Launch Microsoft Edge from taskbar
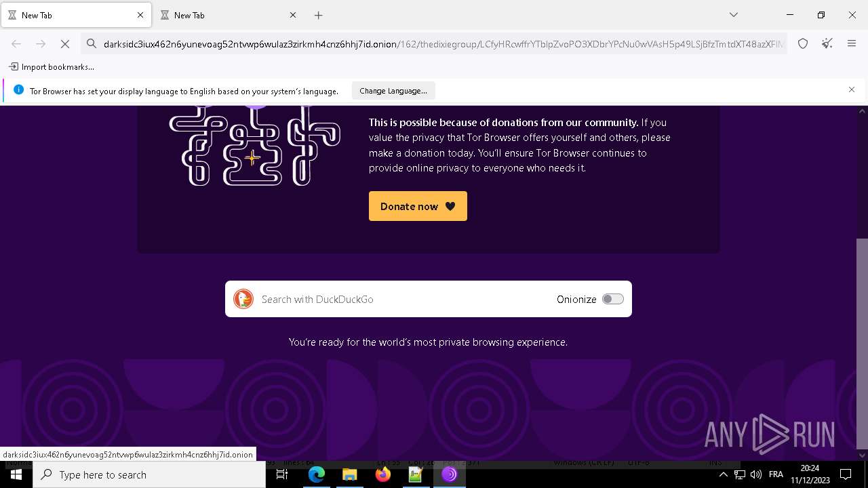The width and height of the screenshot is (868, 488). pos(317,474)
